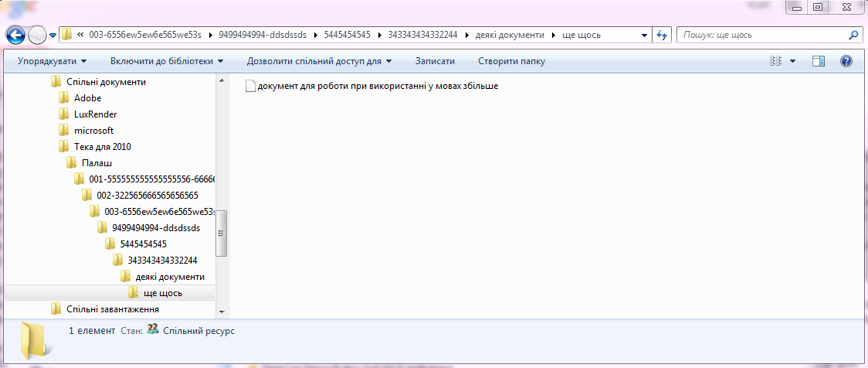Open the help question mark icon
The width and height of the screenshot is (868, 368).
point(846,61)
